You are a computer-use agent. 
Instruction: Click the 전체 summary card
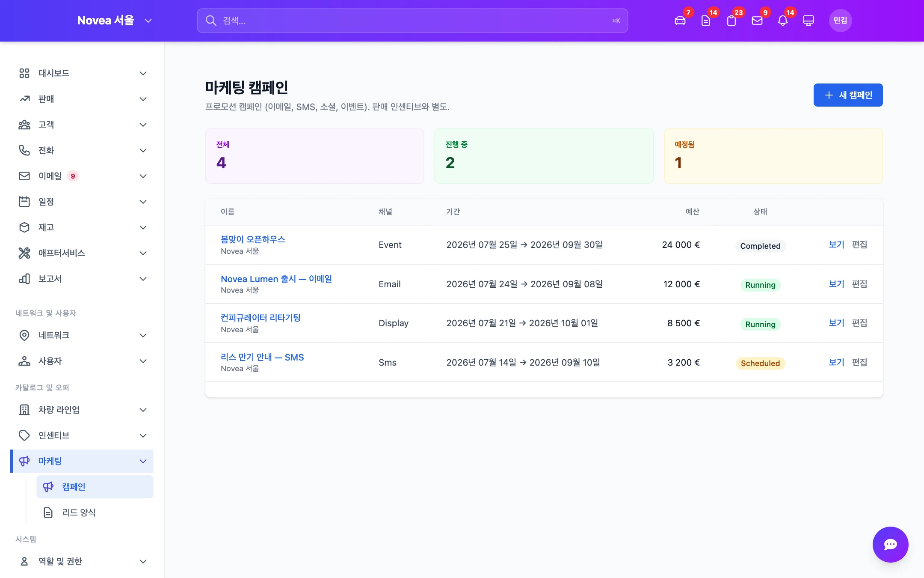[314, 156]
